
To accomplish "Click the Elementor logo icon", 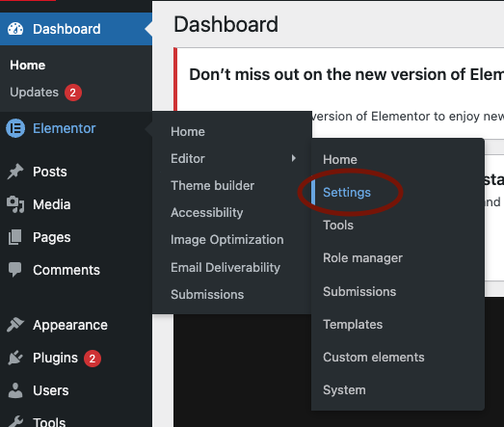I will (15, 128).
